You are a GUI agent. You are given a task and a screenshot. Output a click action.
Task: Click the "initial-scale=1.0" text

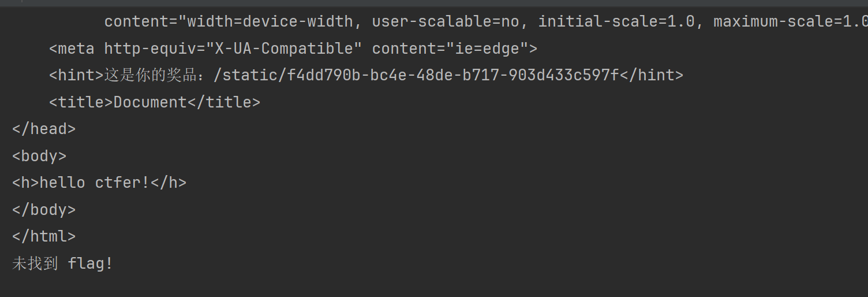pos(616,22)
